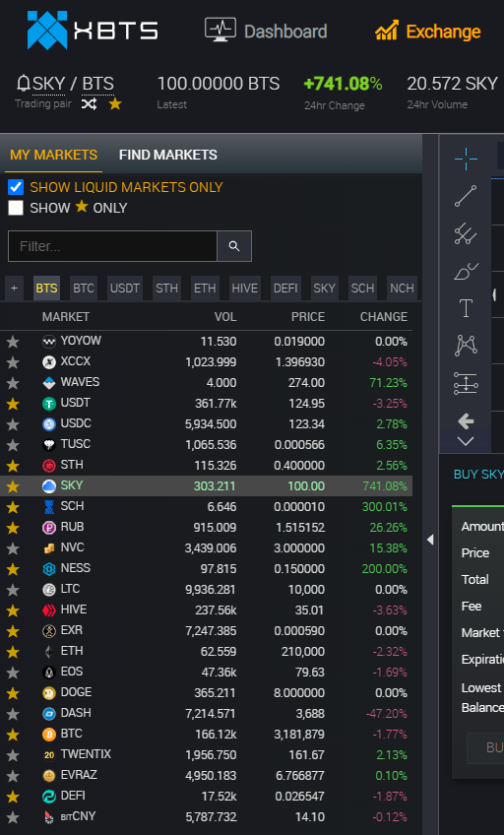Switch to FIND MARKETS tab
The width and height of the screenshot is (504, 835).
click(x=168, y=155)
